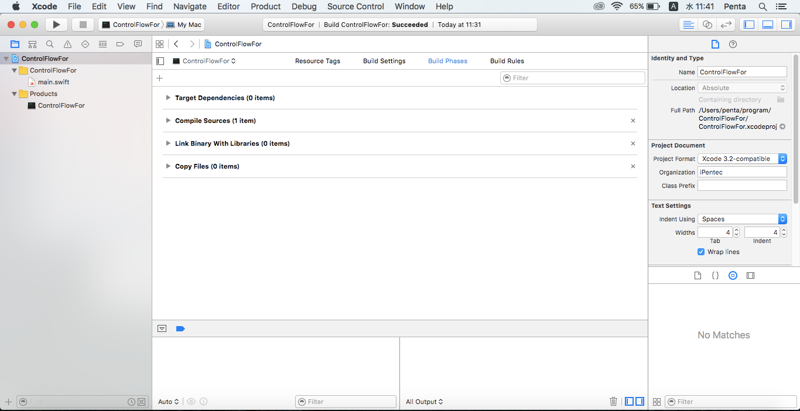Viewport: 800px width, 411px height.
Task: Open Spotlight search in menu bar
Action: 762,7
